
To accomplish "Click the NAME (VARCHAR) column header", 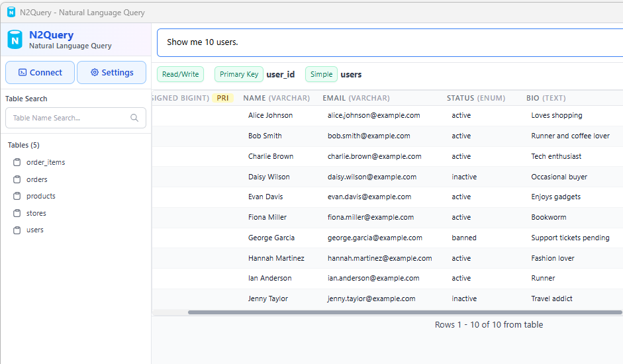I will pos(277,98).
